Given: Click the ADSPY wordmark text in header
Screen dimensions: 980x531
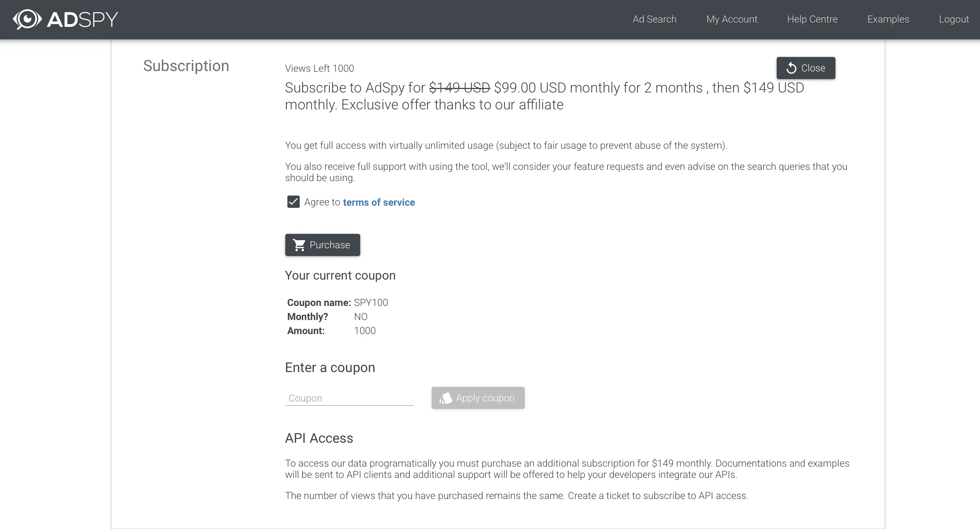Looking at the screenshot, I should point(83,19).
